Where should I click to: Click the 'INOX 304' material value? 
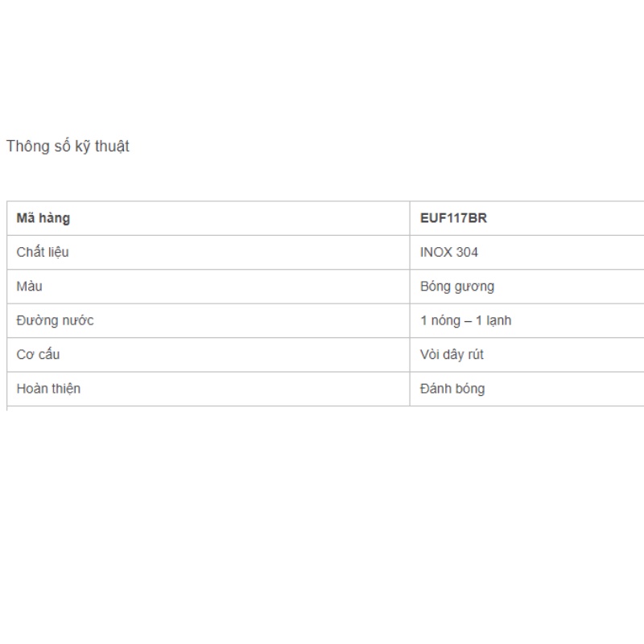click(448, 252)
